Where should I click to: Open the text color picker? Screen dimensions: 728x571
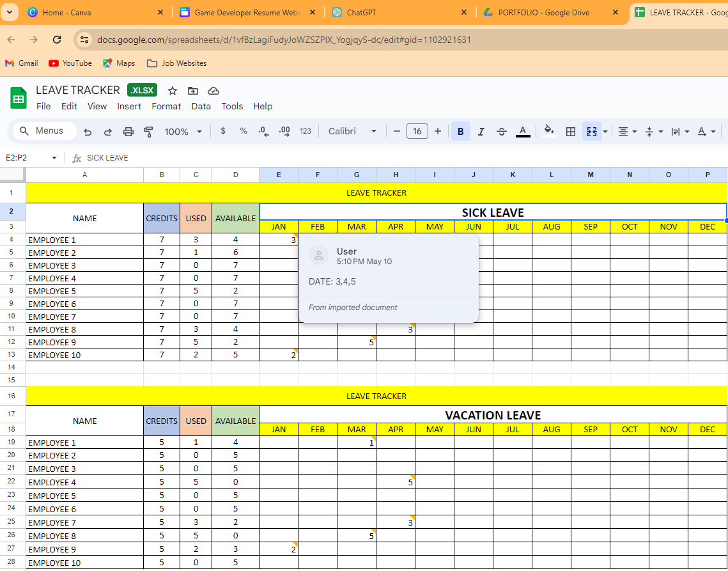[523, 132]
